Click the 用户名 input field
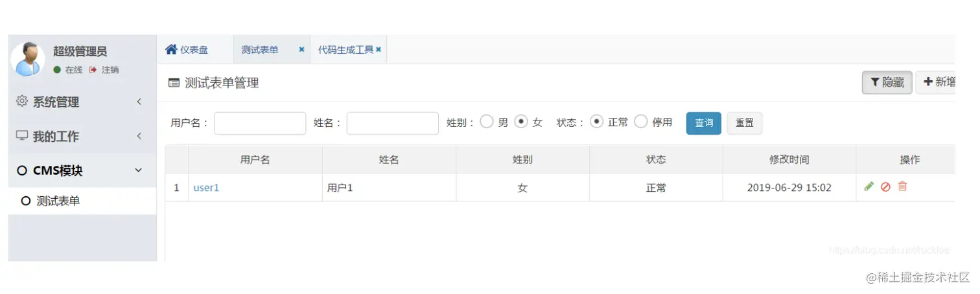This screenshot has width=980, height=294. pyautogui.click(x=260, y=123)
